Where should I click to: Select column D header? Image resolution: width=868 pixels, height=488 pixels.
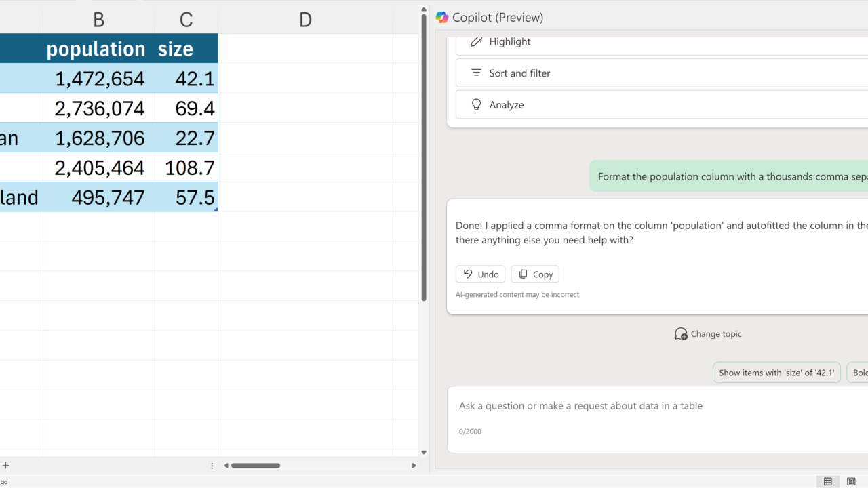305,20
